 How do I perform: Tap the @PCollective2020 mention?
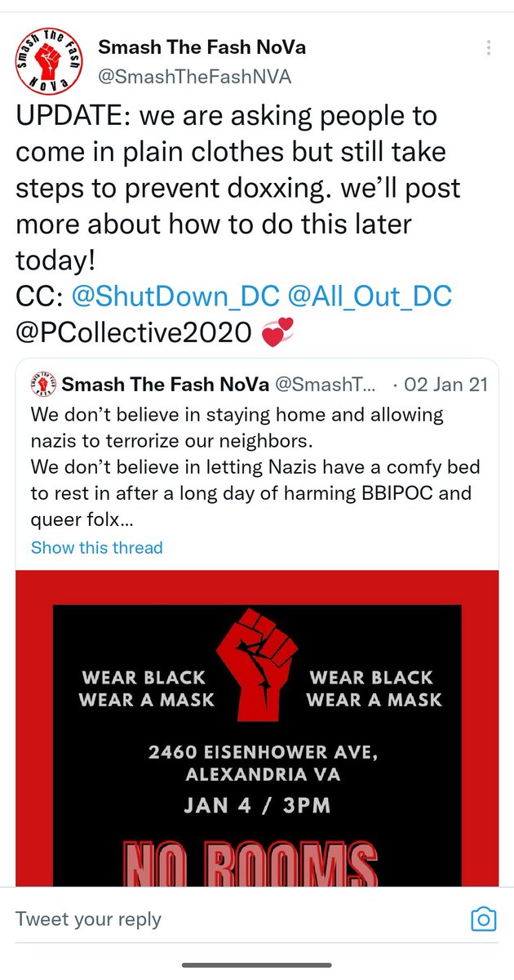pyautogui.click(x=134, y=332)
